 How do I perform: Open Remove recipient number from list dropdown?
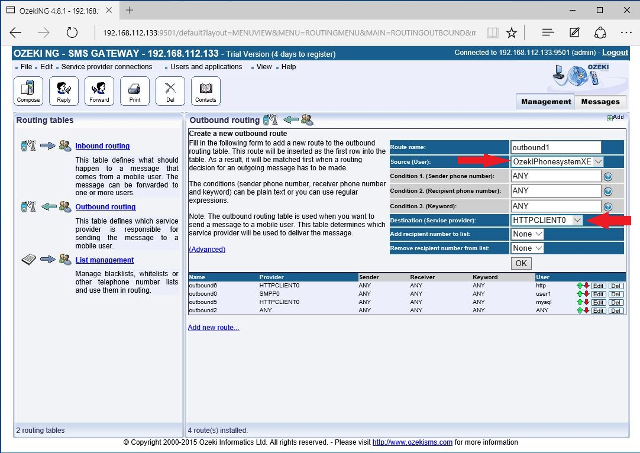[x=527, y=248]
